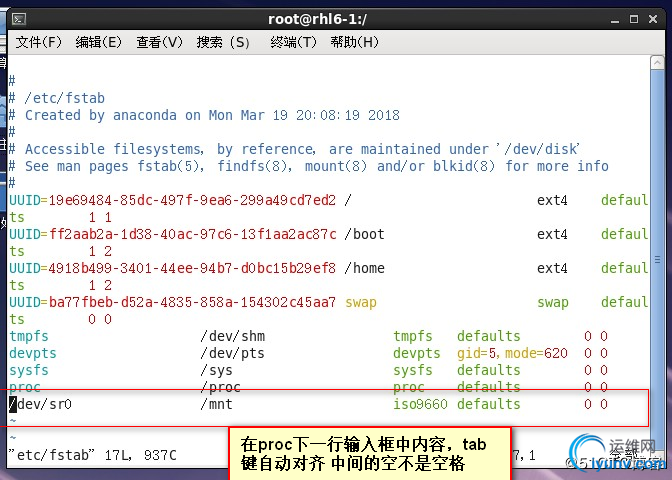Click the /dev/sr0 device entry
672x480 pixels.
click(40, 404)
